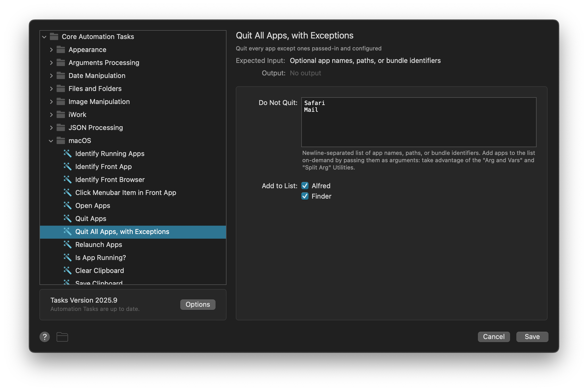Uncheck the Alfred checkbox
This screenshot has width=588, height=391.
click(305, 186)
